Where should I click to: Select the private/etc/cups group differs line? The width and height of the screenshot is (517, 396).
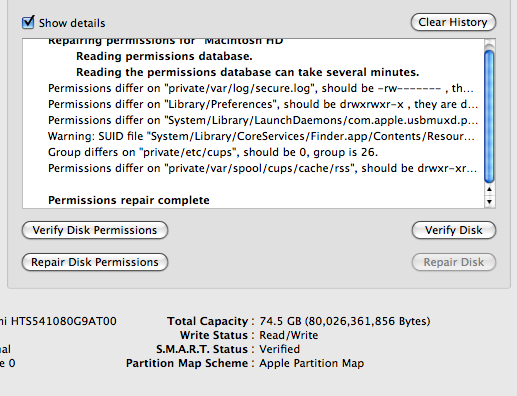pyautogui.click(x=213, y=152)
